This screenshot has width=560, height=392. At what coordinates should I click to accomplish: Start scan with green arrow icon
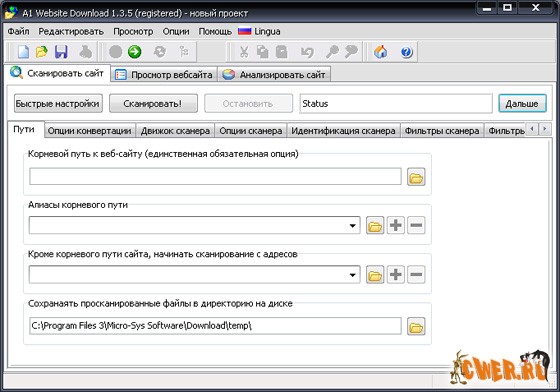click(135, 52)
